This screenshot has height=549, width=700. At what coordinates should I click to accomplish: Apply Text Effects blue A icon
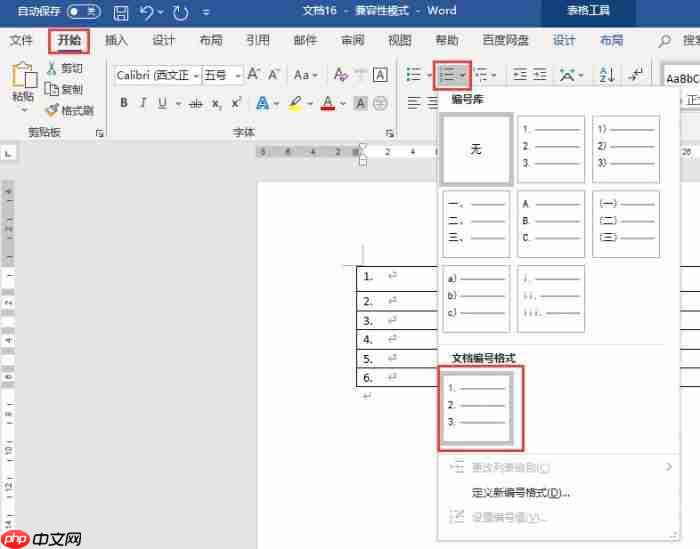coord(262,104)
